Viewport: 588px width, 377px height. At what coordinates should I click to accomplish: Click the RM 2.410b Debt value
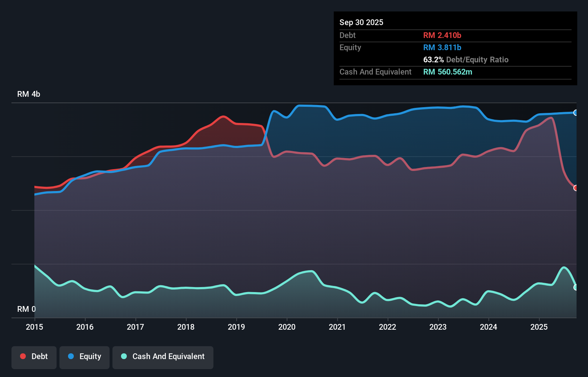click(x=442, y=35)
